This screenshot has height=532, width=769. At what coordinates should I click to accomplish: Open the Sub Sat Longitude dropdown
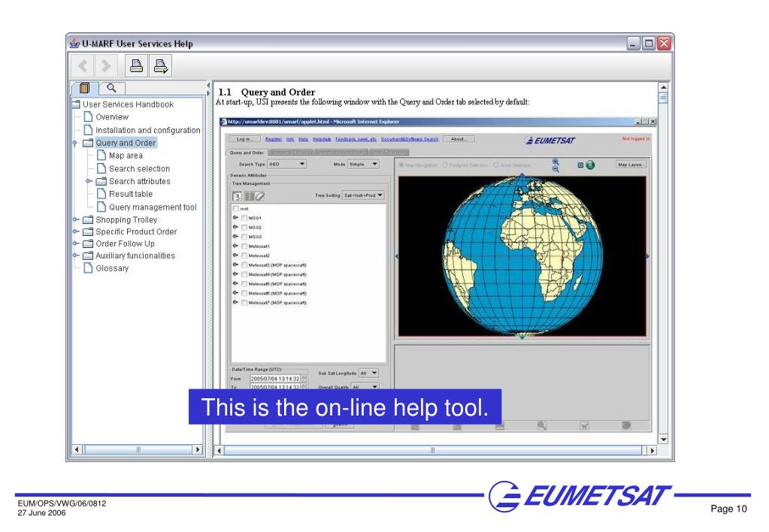tap(368, 373)
